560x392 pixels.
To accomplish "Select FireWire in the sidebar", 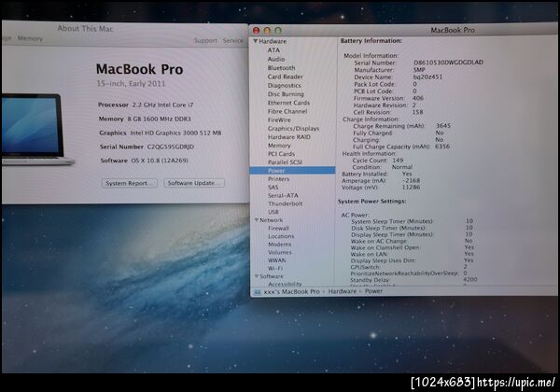I will (x=279, y=120).
